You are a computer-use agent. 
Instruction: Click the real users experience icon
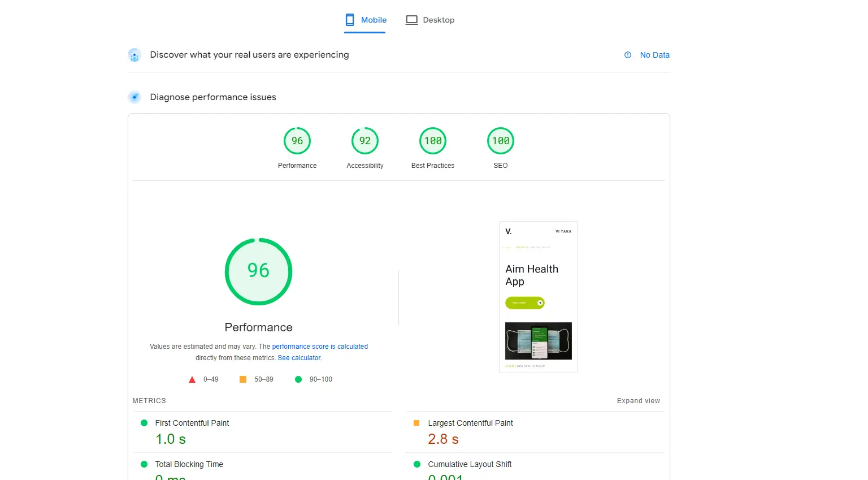(x=134, y=55)
